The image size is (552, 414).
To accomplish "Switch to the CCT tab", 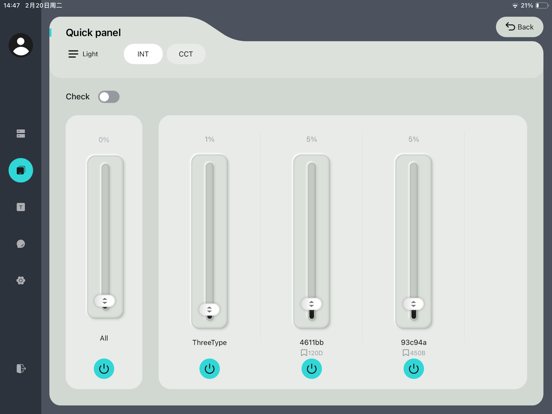I will 186,54.
